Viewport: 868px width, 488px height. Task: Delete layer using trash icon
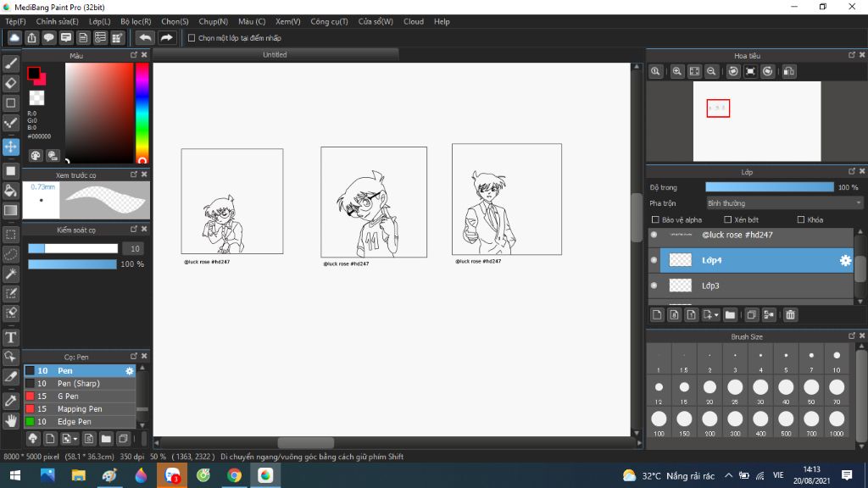click(790, 315)
